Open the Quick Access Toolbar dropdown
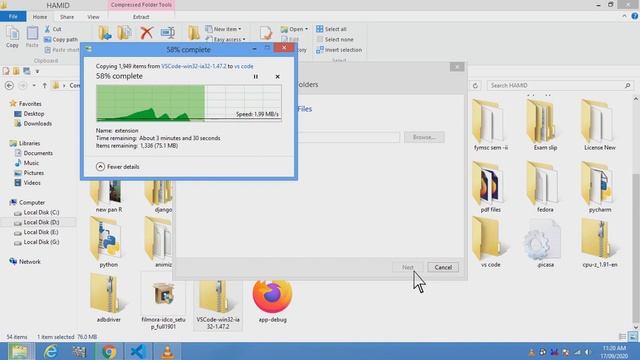Viewport: 640px width, 360px height. 37,71
